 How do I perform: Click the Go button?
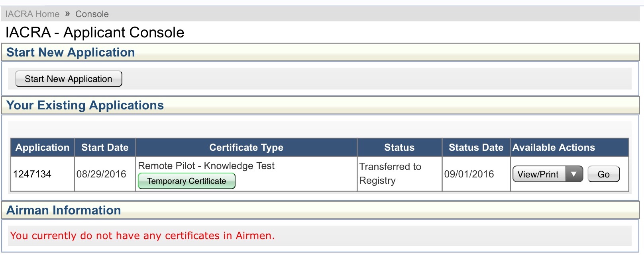tap(603, 174)
